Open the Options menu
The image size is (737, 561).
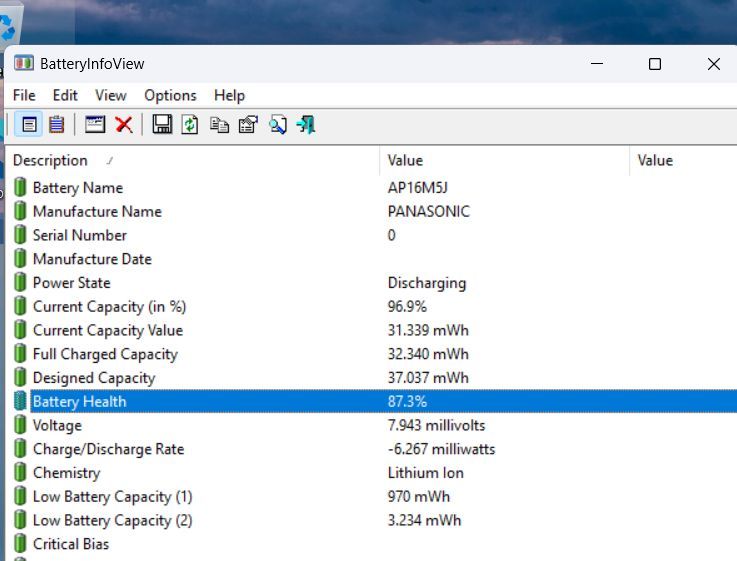[x=170, y=95]
